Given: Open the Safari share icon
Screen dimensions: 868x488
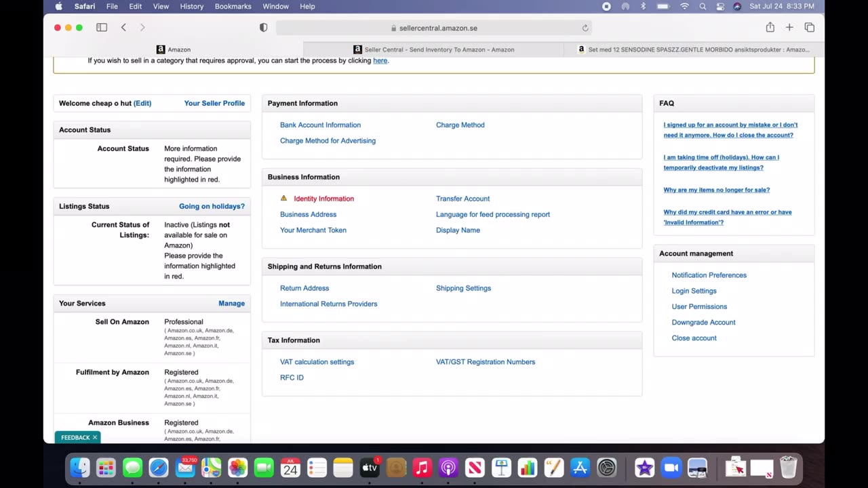Looking at the screenshot, I should (x=770, y=27).
